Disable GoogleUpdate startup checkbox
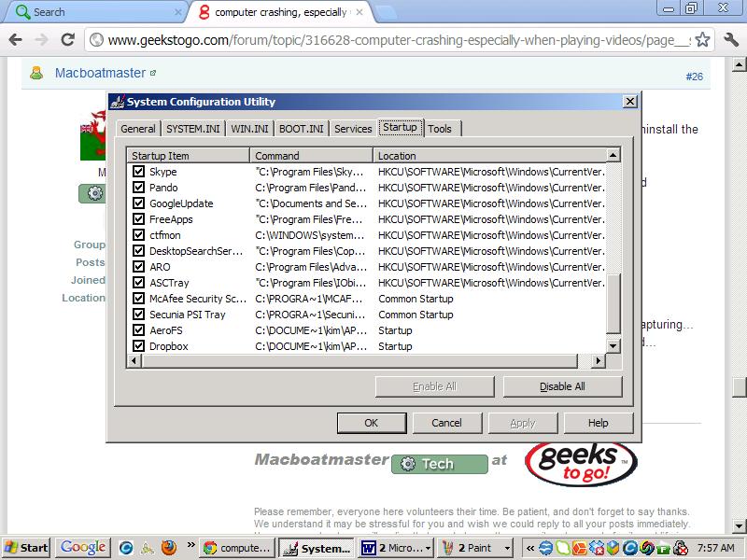Image resolution: width=747 pixels, height=560 pixels. 138,203
